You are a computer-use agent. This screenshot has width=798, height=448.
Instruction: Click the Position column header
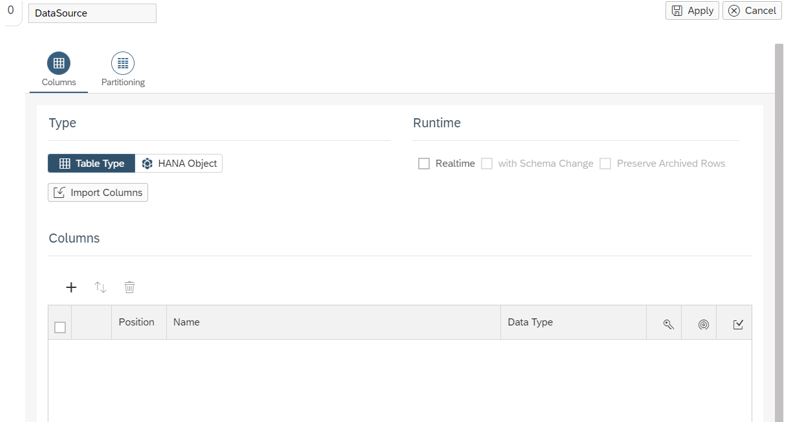tap(139, 322)
